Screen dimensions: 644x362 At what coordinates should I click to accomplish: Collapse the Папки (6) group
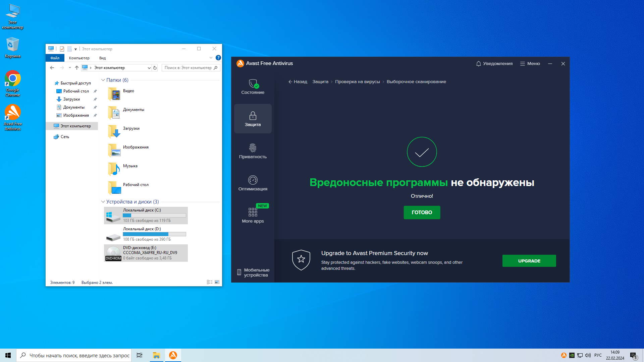coord(103,80)
